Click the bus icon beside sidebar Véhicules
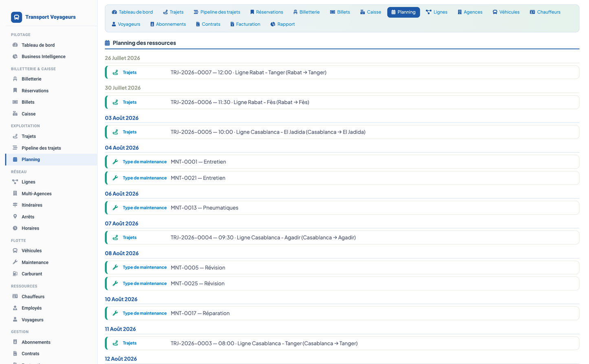 coord(15,251)
